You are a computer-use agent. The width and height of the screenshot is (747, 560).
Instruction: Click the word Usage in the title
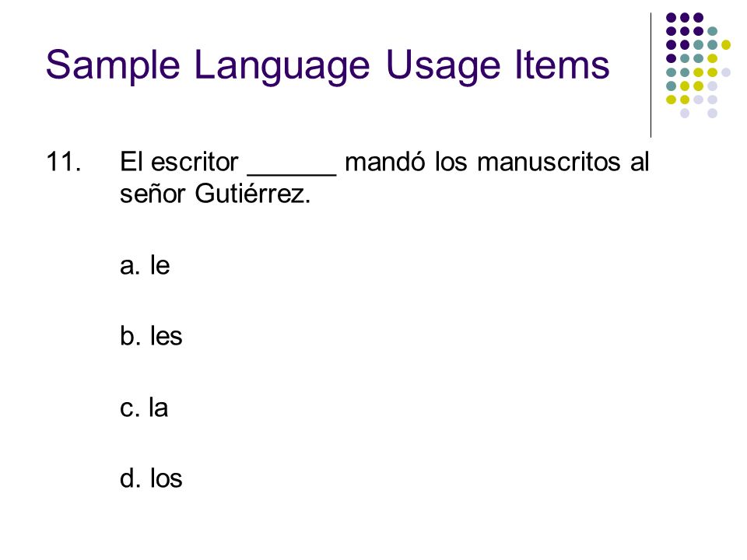443,65
